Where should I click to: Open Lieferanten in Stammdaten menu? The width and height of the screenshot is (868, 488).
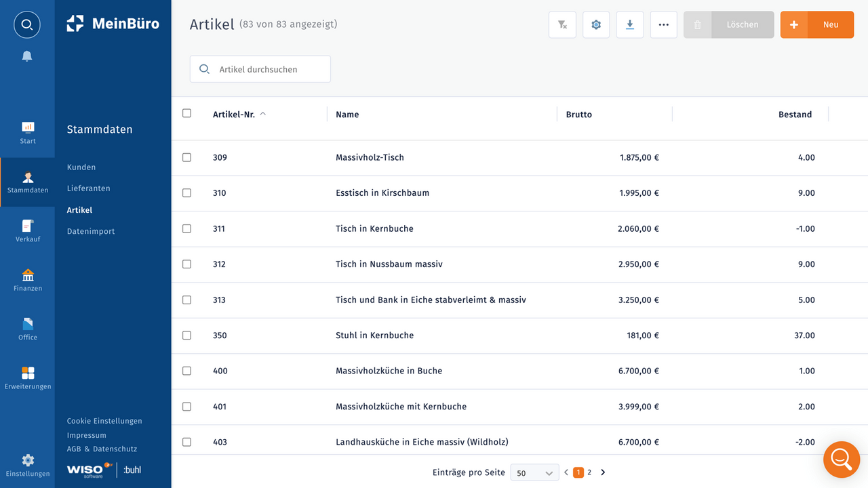[x=88, y=188]
